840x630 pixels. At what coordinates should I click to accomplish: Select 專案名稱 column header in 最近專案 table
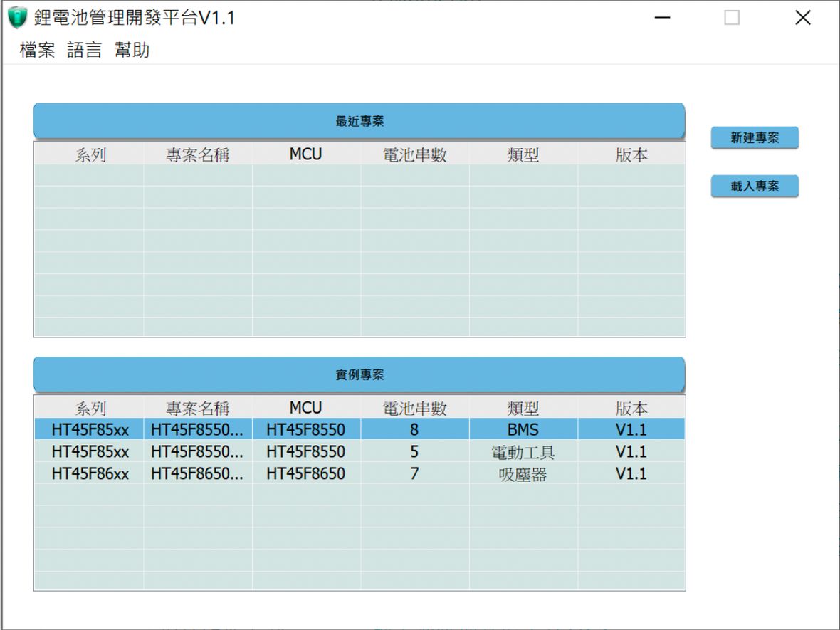click(198, 154)
